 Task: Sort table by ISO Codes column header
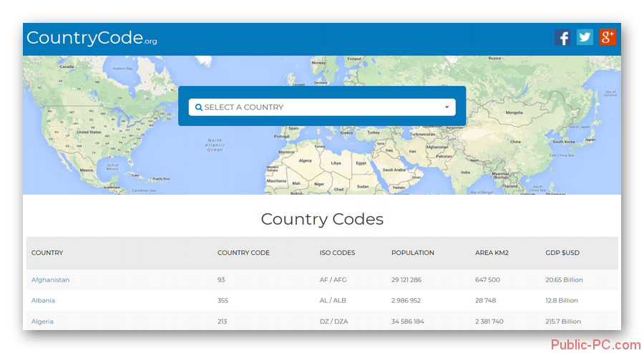[x=337, y=253]
